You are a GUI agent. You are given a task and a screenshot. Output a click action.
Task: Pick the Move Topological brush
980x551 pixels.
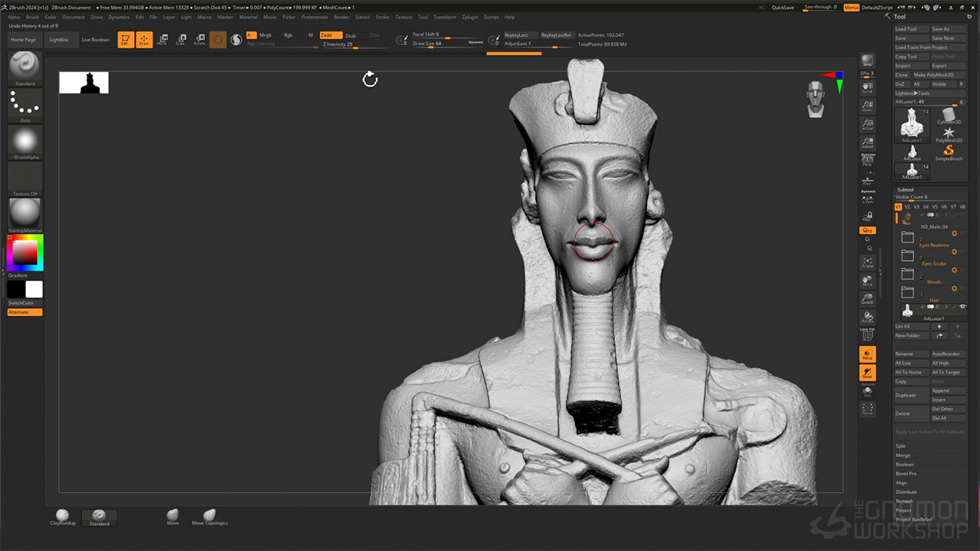click(209, 517)
